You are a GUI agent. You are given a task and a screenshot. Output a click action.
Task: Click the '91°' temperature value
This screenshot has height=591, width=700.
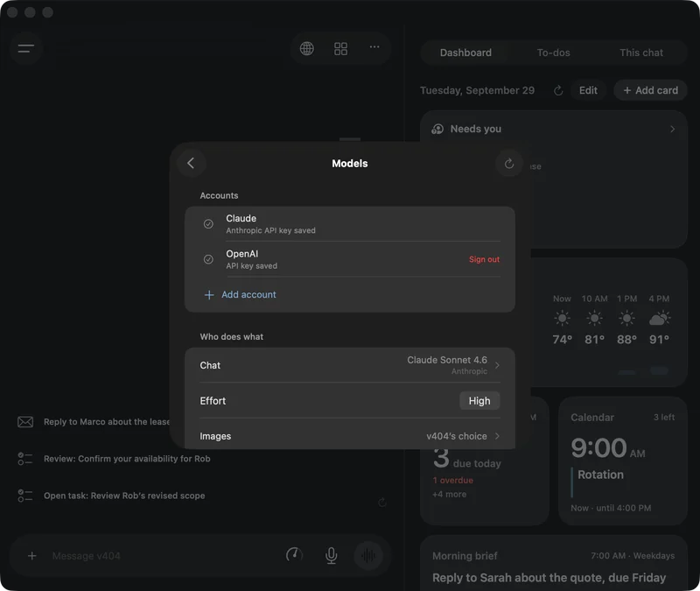point(659,340)
